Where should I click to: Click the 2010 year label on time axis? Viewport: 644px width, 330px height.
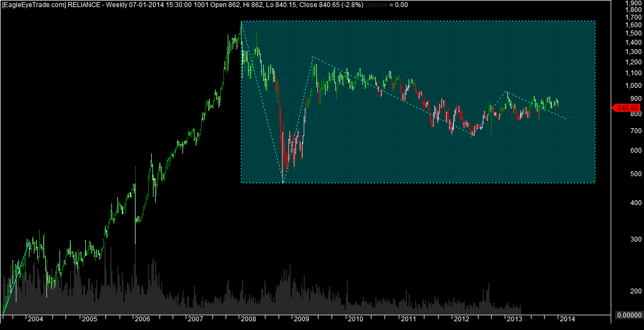click(355, 319)
